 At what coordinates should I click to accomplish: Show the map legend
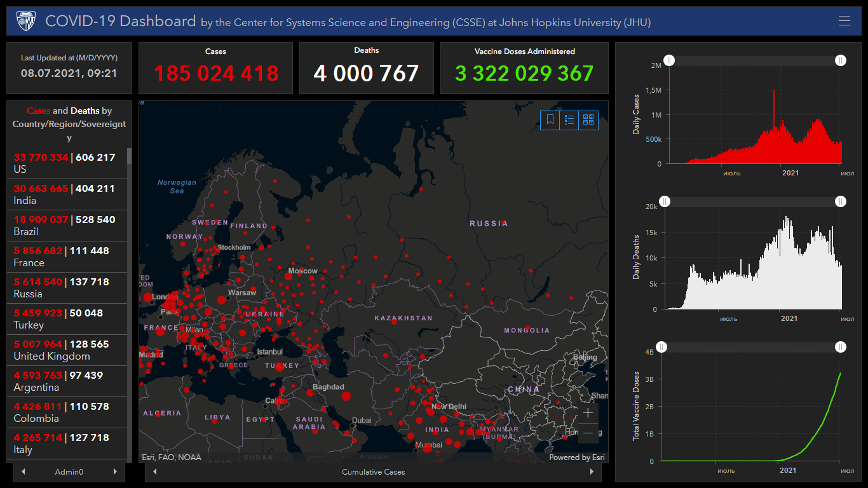coord(569,119)
